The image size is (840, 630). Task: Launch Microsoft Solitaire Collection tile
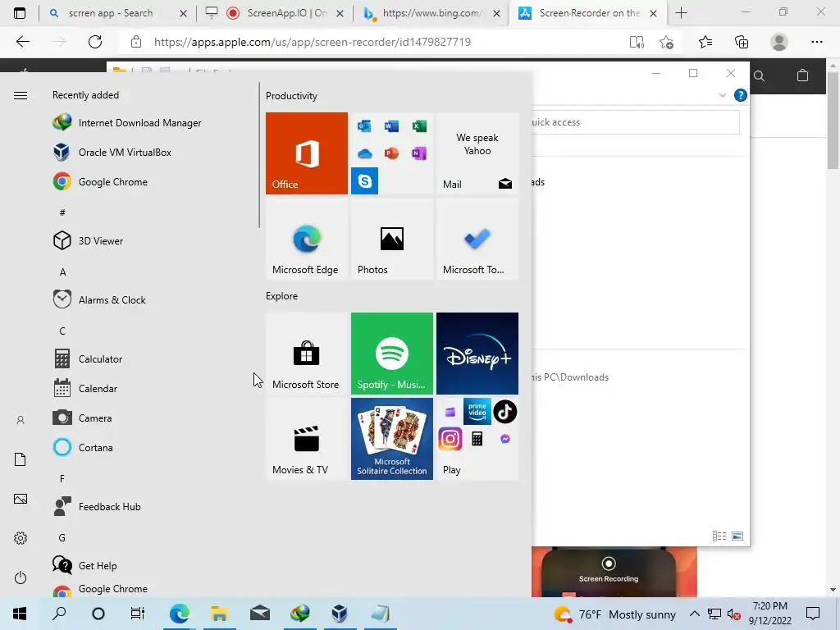[x=392, y=439]
